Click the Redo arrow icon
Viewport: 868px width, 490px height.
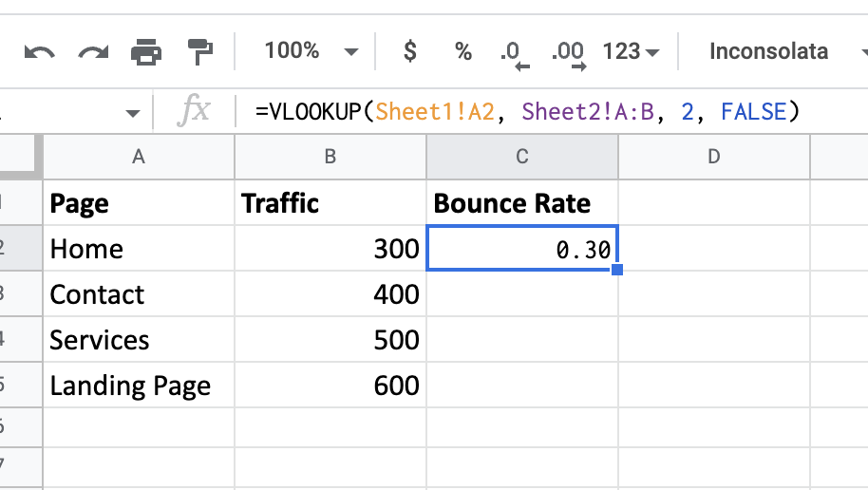[x=93, y=52]
